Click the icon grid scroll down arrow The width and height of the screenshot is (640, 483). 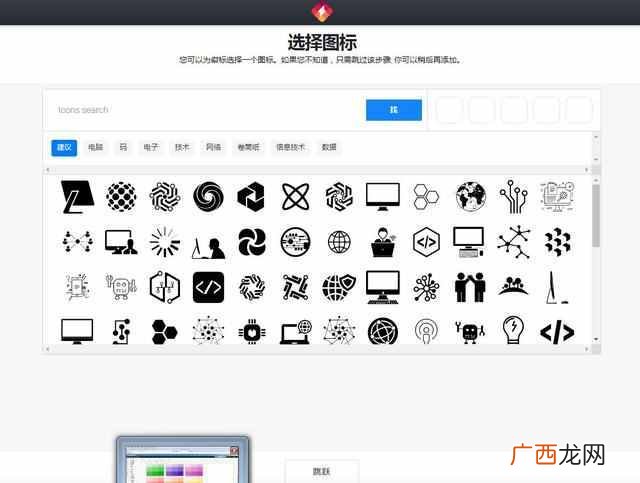596,339
